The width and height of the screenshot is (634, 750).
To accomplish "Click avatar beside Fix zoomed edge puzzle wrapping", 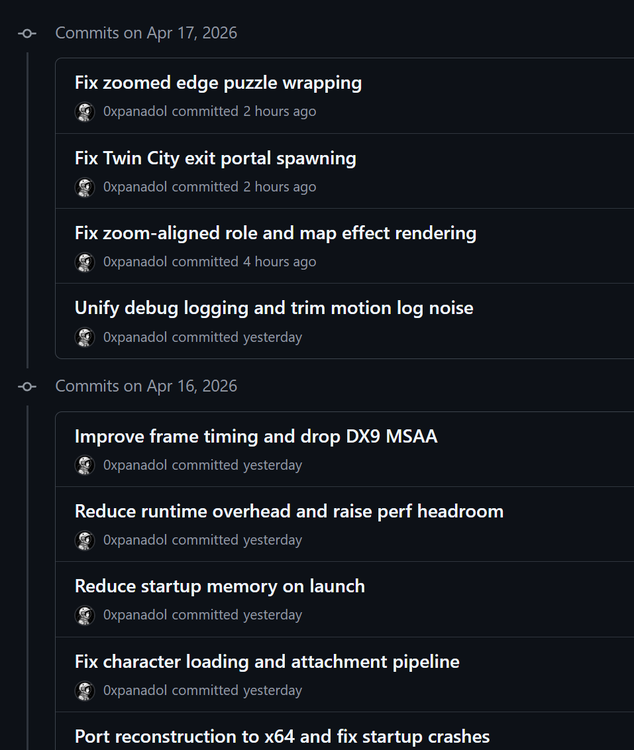I will [85, 112].
